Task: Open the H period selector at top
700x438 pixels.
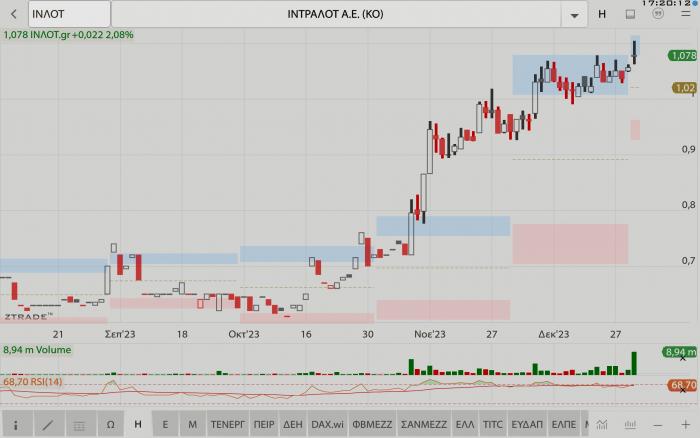Action: pyautogui.click(x=602, y=15)
